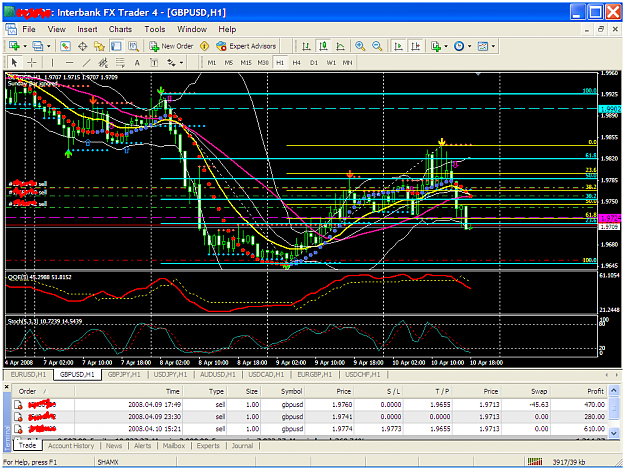
Task: Toggle the Data Window crosshair icon
Action: point(83,46)
